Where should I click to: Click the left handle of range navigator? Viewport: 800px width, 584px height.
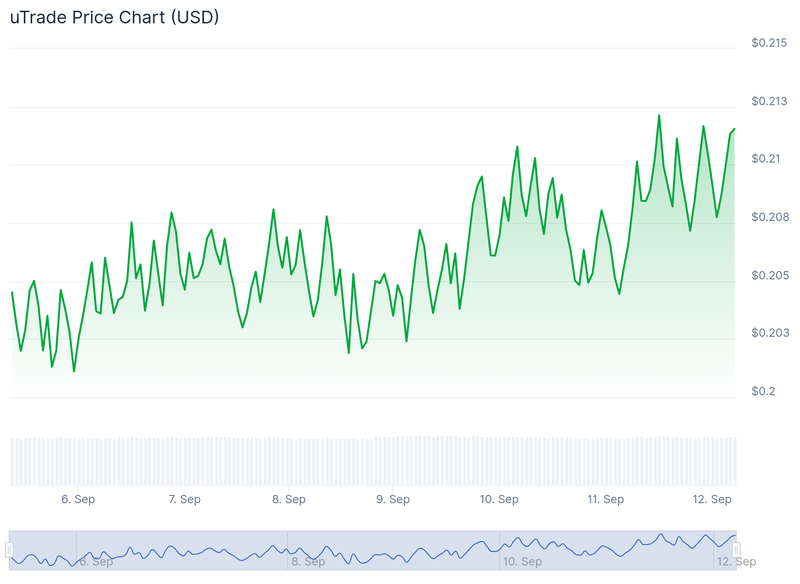click(x=9, y=549)
